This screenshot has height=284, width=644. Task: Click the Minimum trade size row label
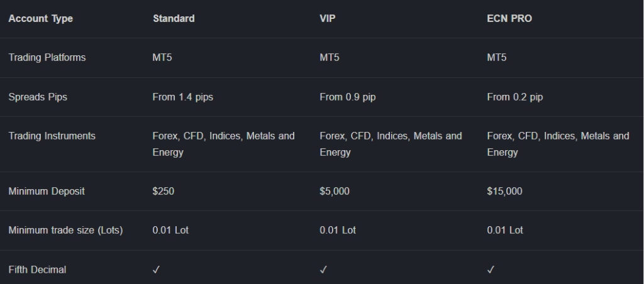[65, 230]
